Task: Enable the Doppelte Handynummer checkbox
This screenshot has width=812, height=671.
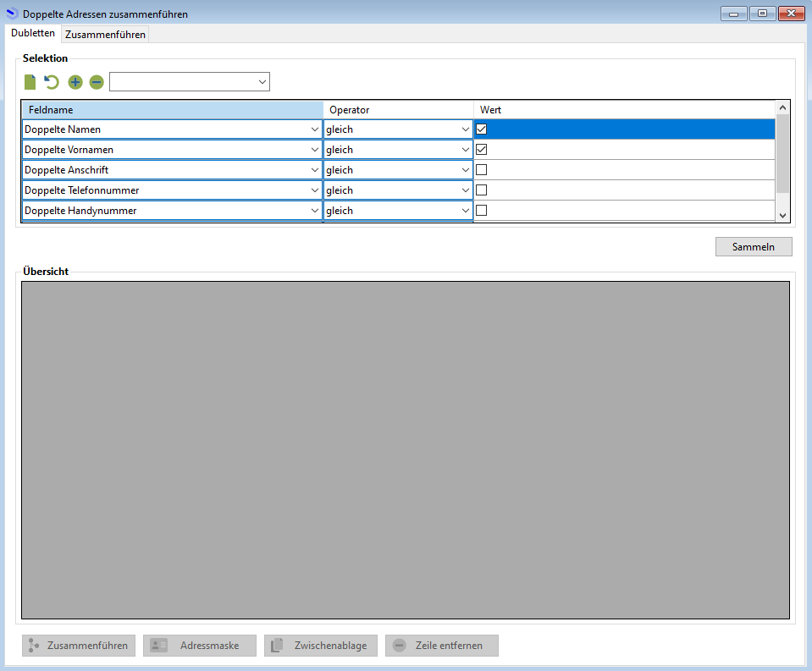Action: click(x=481, y=210)
